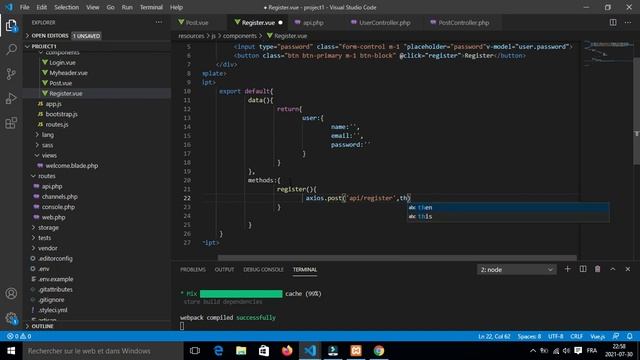Change indentation Spaces: 8 setting
Image resolution: width=640 pixels, height=360 pixels.
point(529,336)
